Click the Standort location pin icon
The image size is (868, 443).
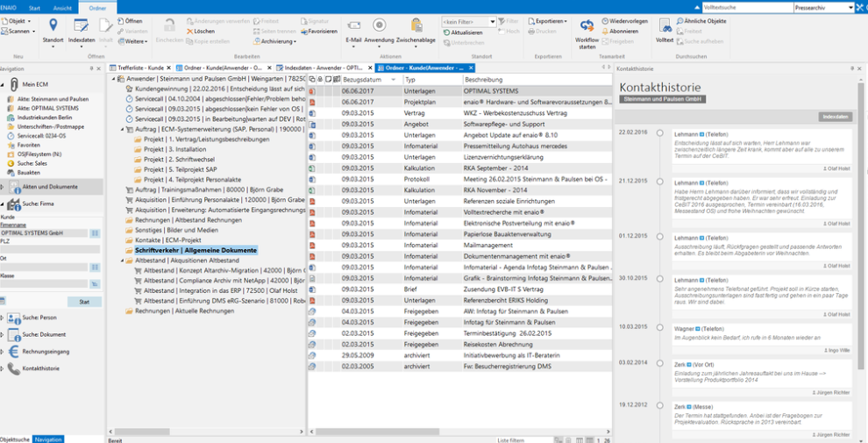pos(53,25)
